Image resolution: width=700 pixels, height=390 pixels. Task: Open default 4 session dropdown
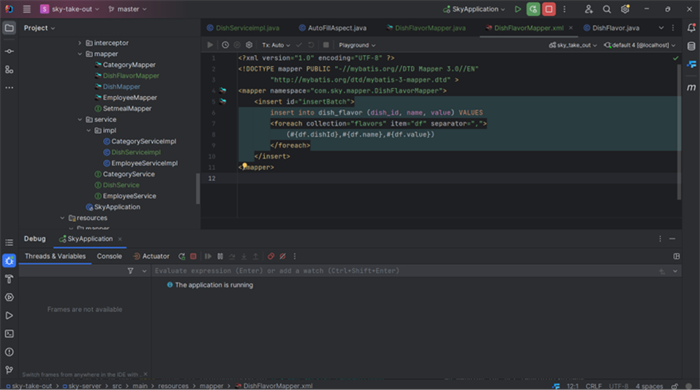tap(639, 45)
